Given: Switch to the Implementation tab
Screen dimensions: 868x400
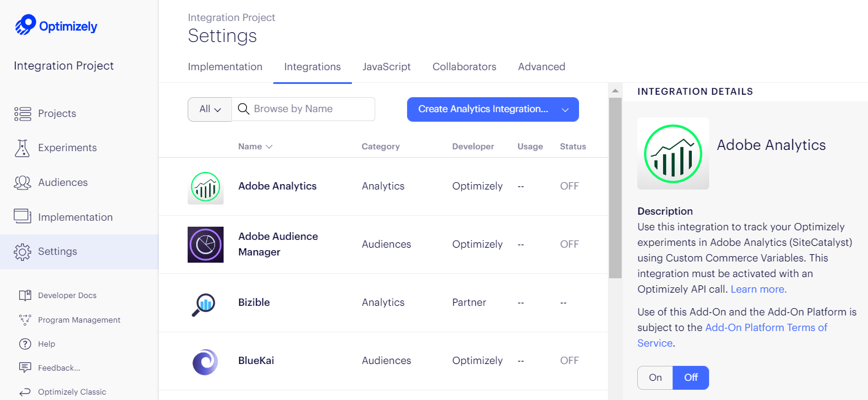Looking at the screenshot, I should pos(225,67).
